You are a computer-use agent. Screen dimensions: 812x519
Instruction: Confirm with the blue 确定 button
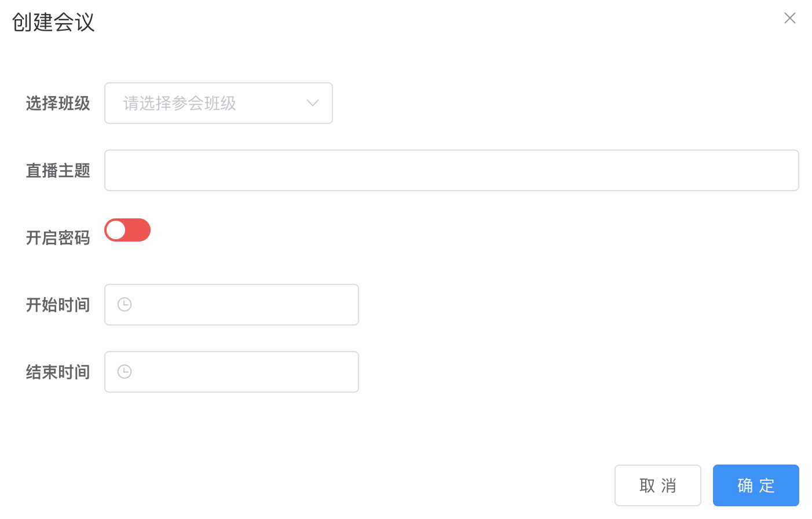click(756, 485)
